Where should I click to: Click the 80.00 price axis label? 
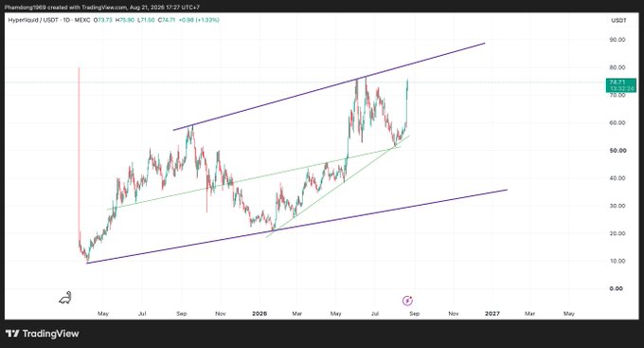point(617,67)
